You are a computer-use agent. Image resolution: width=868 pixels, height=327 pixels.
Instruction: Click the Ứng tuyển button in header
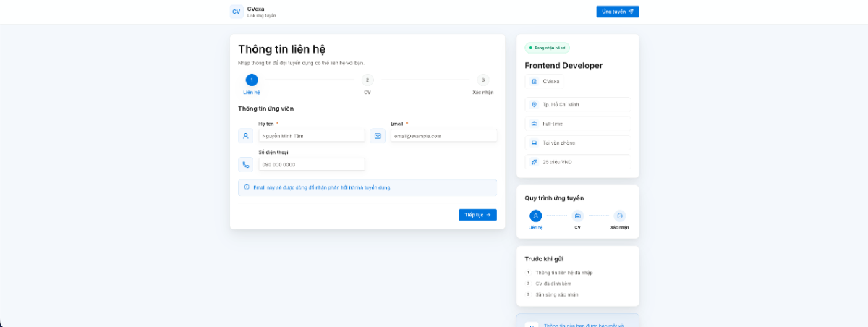point(617,12)
